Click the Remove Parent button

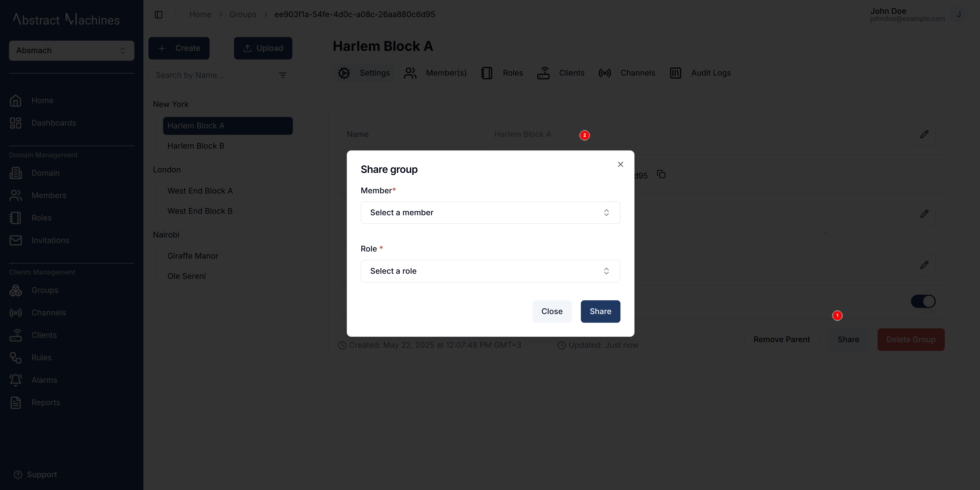781,339
